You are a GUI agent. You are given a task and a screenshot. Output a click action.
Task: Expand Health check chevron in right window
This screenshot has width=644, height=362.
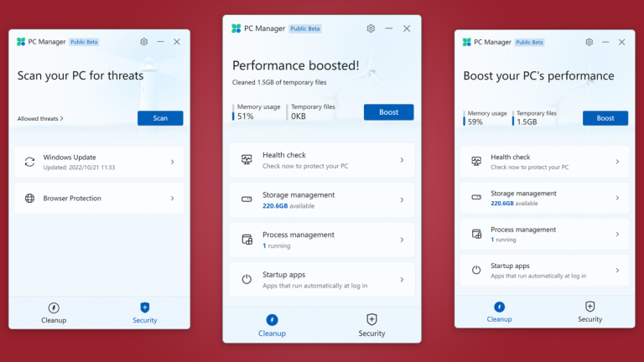tap(617, 162)
